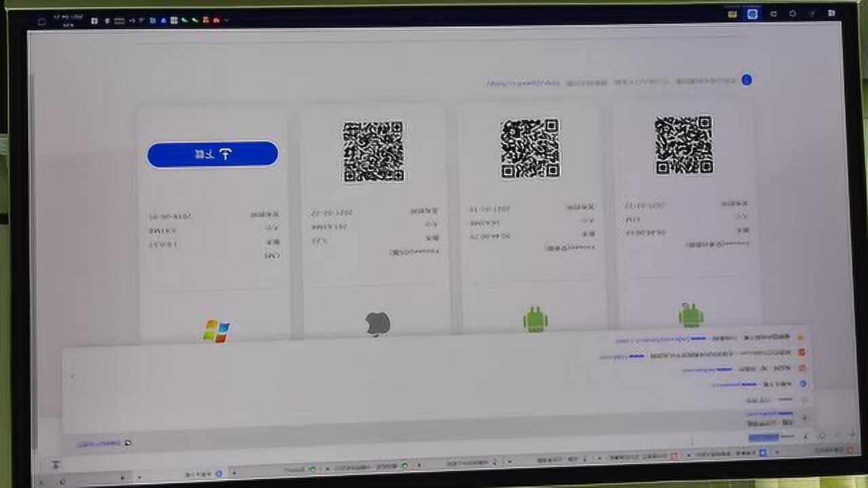Click the QR code above the Apple logo

pos(373,151)
